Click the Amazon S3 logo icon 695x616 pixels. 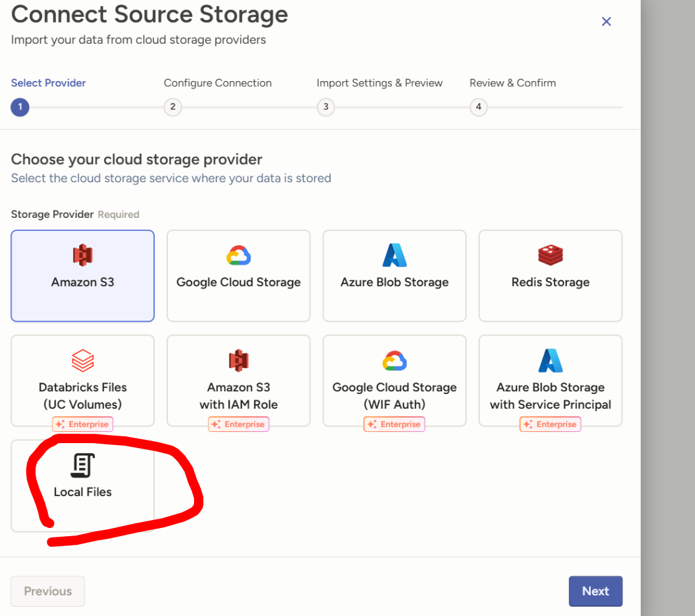click(x=83, y=255)
